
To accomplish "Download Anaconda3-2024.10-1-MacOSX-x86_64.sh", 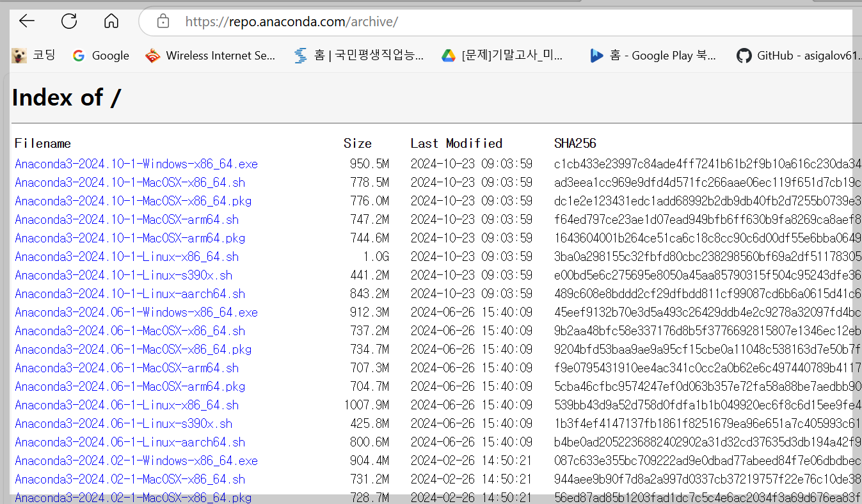I will coord(130,182).
